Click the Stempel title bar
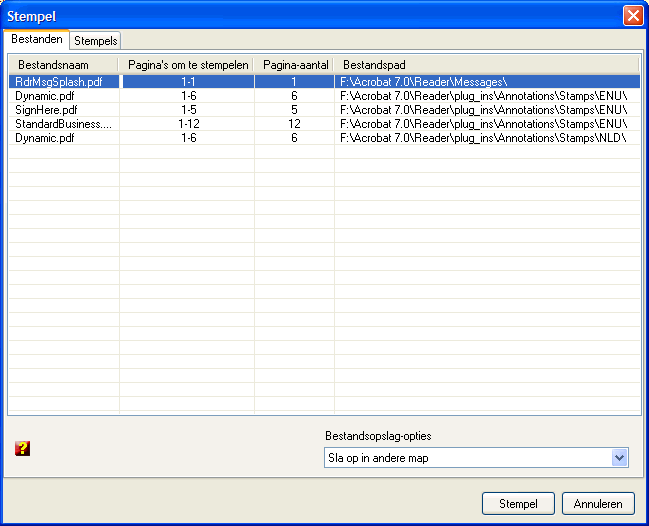Screen dimensions: 649x526 [x=300, y=16]
